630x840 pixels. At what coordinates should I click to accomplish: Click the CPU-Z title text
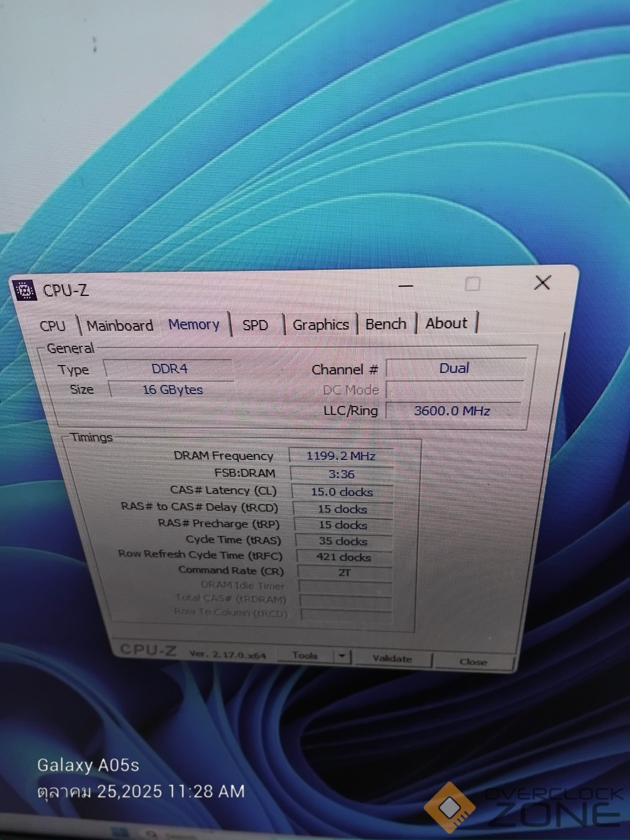tap(65, 290)
